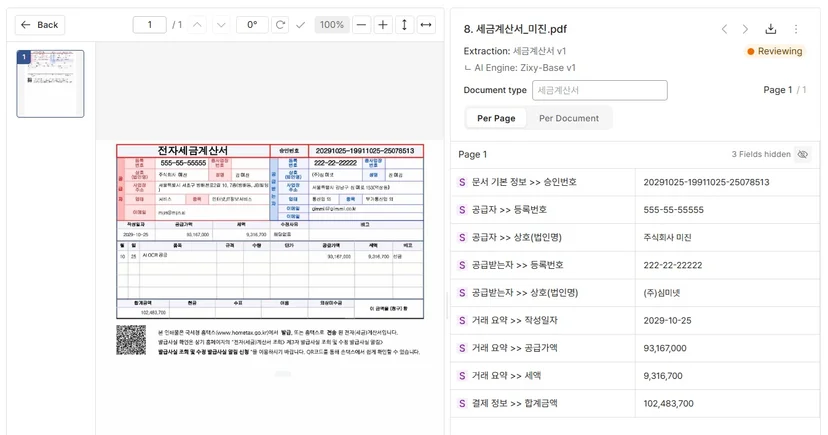Click the value 555-55-55555 in the fields table
This screenshot has width=828, height=435.
(x=673, y=210)
